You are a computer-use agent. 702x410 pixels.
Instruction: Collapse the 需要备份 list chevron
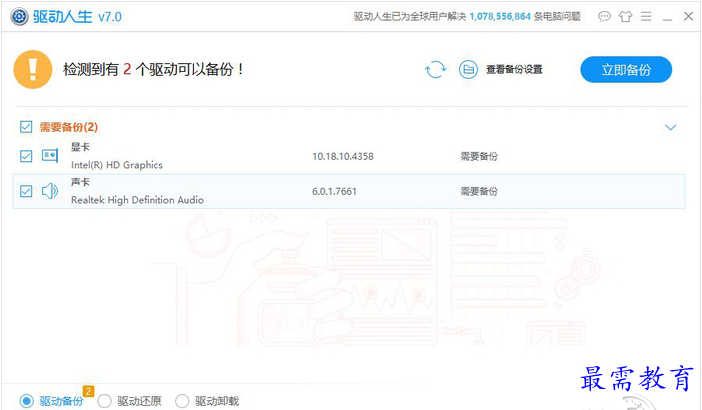coord(670,128)
